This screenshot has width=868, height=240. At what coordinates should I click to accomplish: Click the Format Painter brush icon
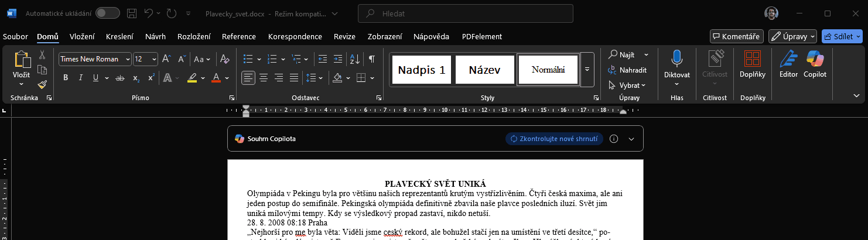point(42,84)
